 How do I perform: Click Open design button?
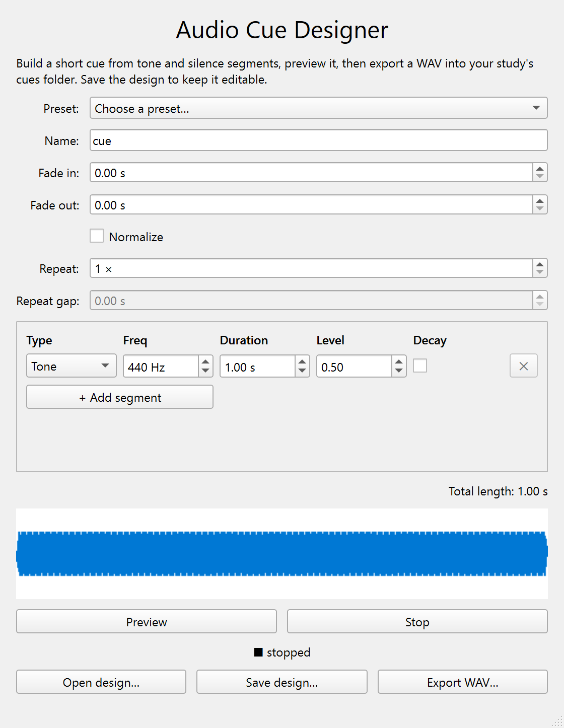[x=101, y=682]
